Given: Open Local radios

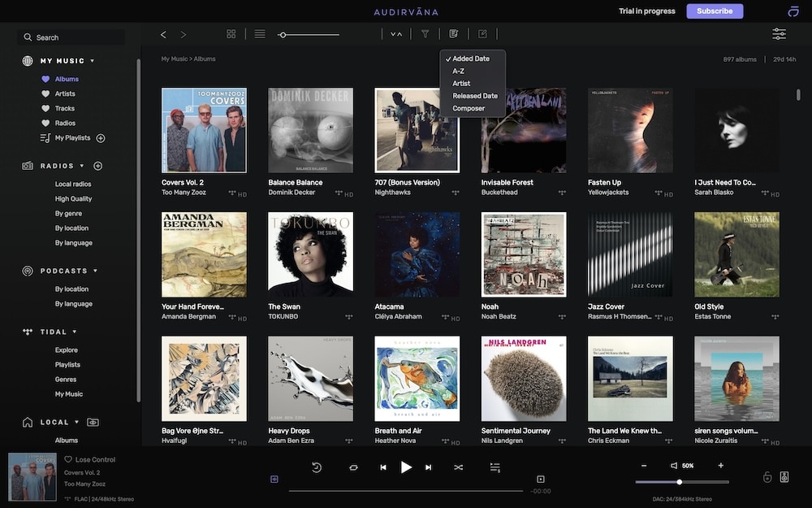Looking at the screenshot, I should tap(73, 184).
